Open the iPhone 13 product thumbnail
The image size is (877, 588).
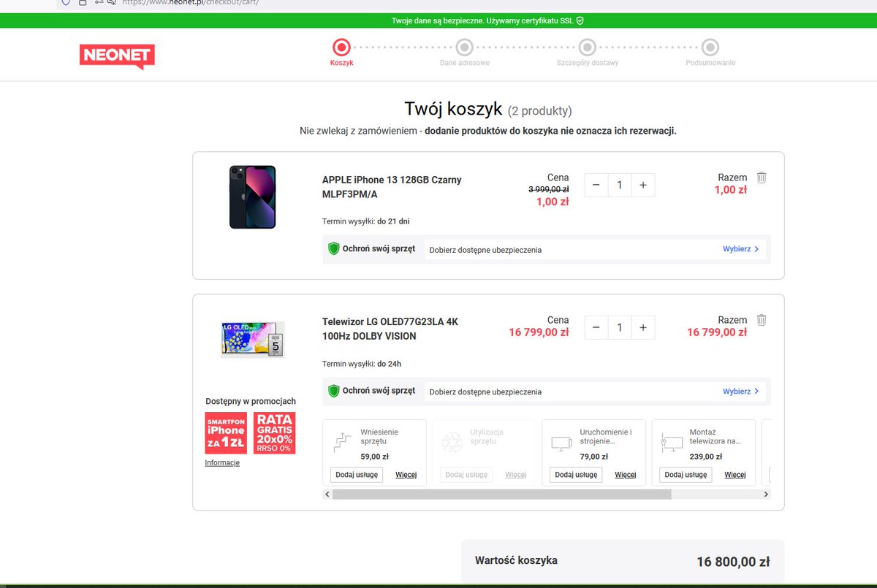coord(252,196)
